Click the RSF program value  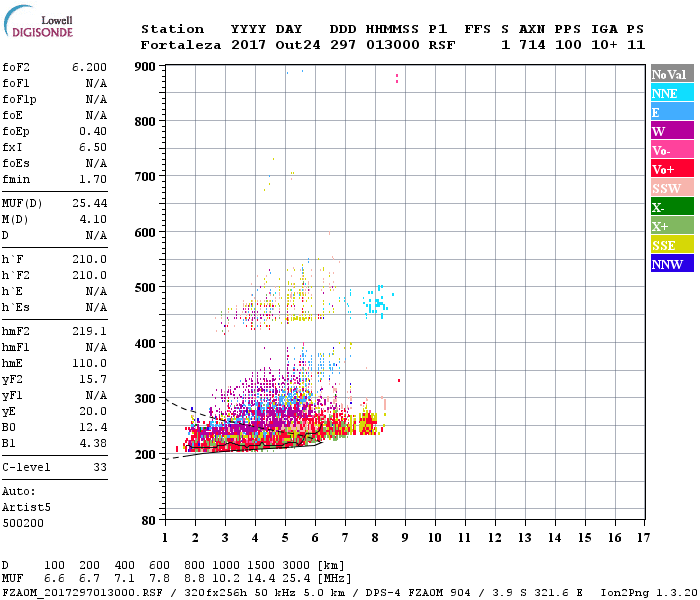coord(442,45)
